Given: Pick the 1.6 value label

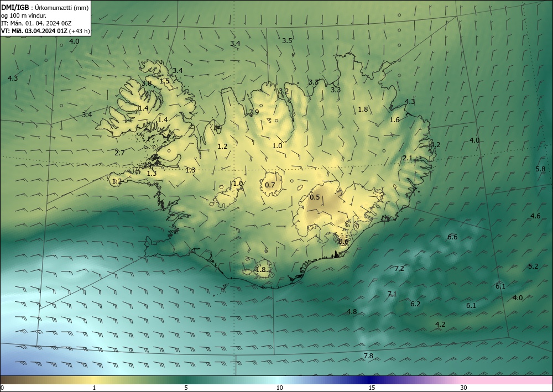Looking at the screenshot, I should pos(394,120).
